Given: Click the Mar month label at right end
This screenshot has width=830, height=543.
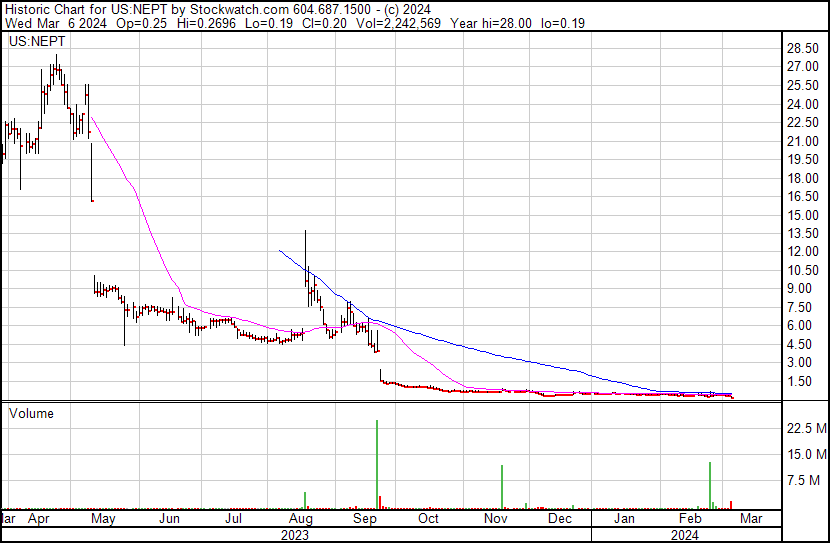Looking at the screenshot, I should coord(751,519).
